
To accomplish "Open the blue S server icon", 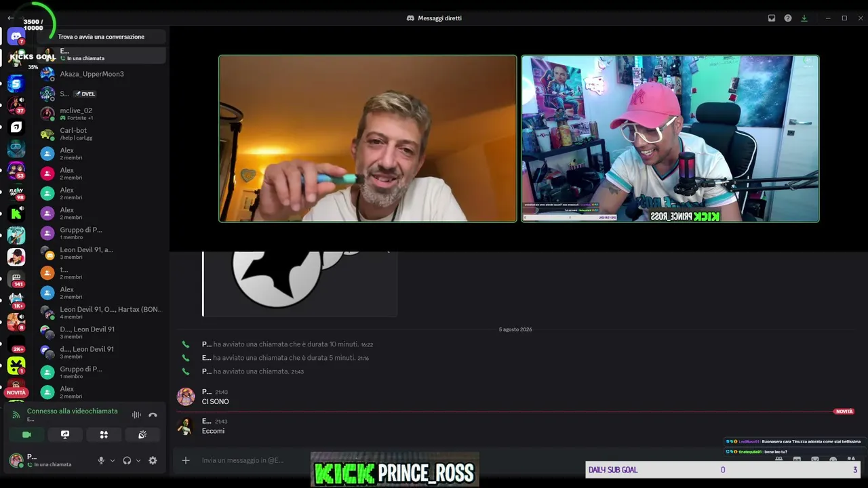I will click(16, 83).
